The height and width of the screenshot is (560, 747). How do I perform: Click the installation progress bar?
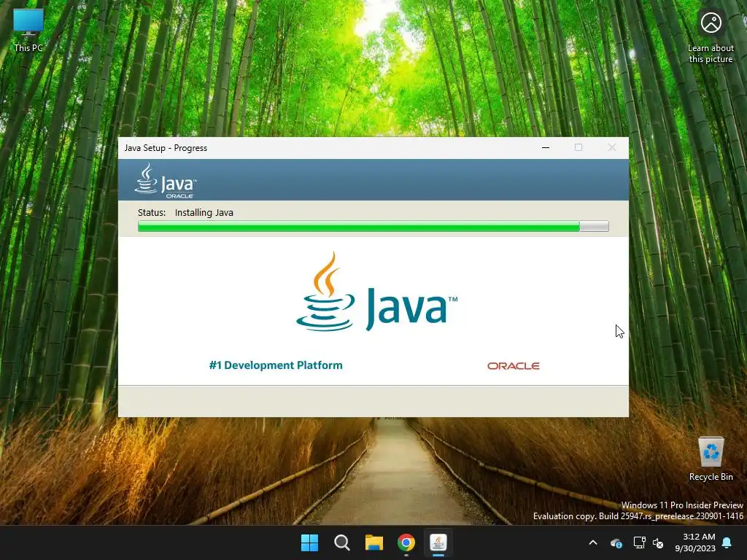click(x=373, y=226)
